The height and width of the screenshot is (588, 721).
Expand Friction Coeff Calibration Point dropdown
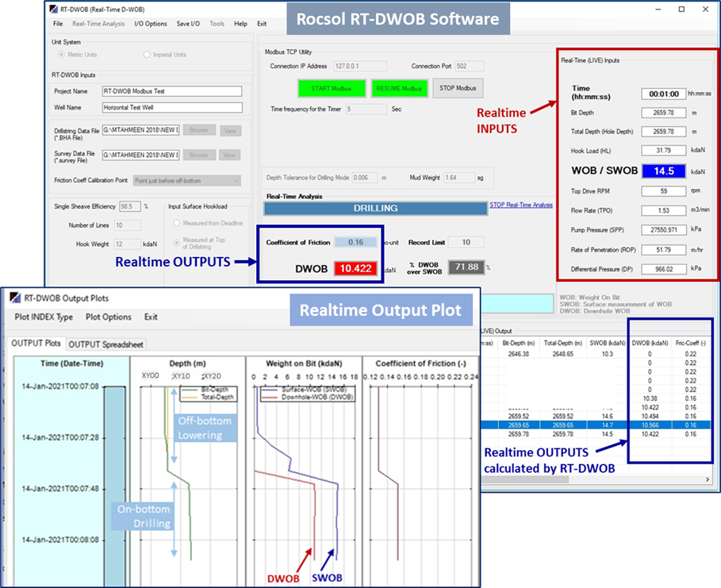[236, 181]
